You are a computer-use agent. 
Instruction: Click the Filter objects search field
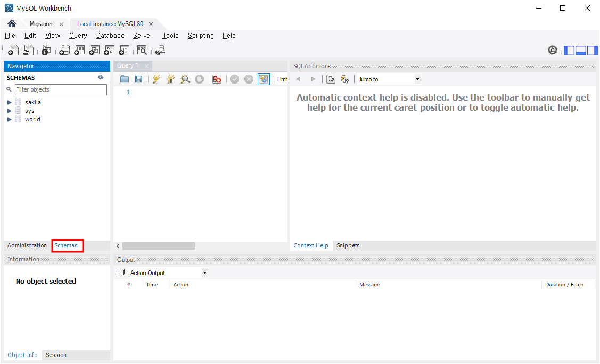[61, 89]
